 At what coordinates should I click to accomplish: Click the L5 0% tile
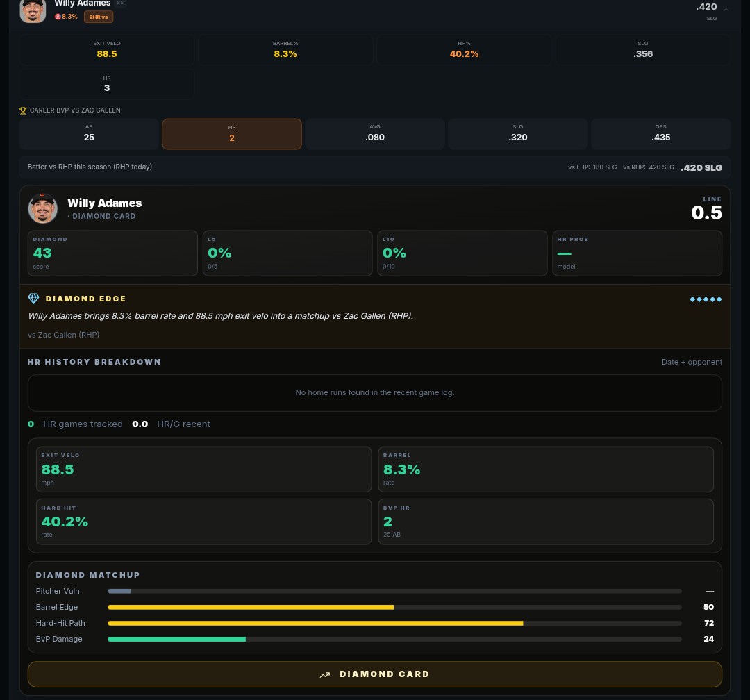click(287, 253)
